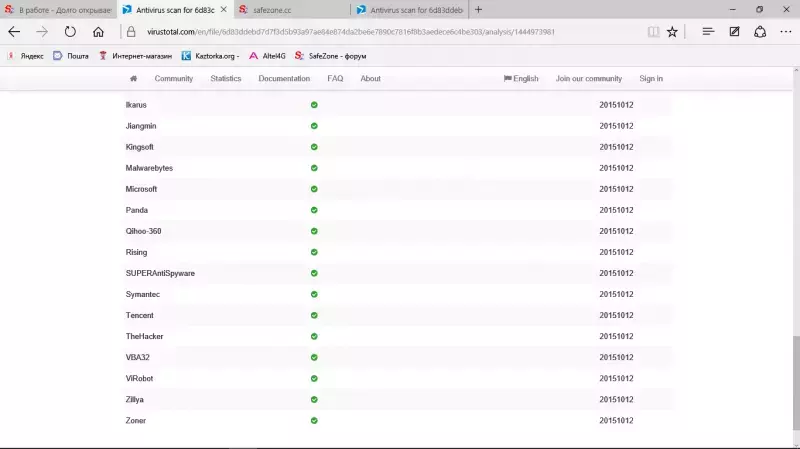Click green check icon in VBA32 row
Viewport: 800px width, 449px height.
(x=314, y=357)
